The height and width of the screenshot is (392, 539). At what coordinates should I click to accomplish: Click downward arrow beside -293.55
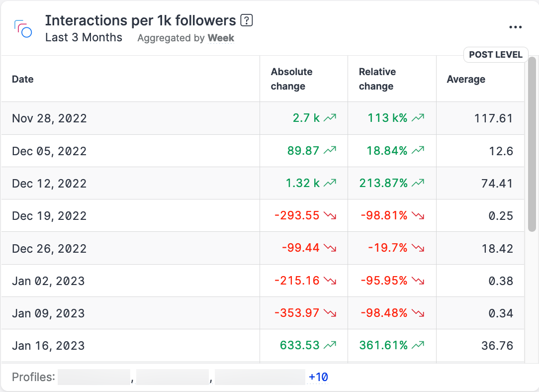(330, 215)
